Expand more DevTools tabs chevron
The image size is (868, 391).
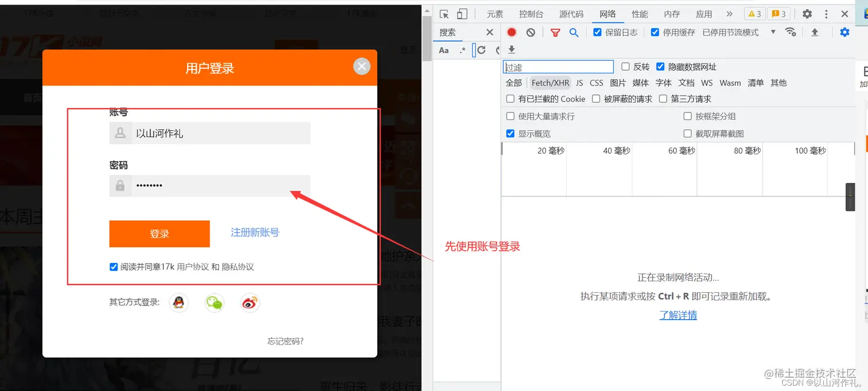729,14
